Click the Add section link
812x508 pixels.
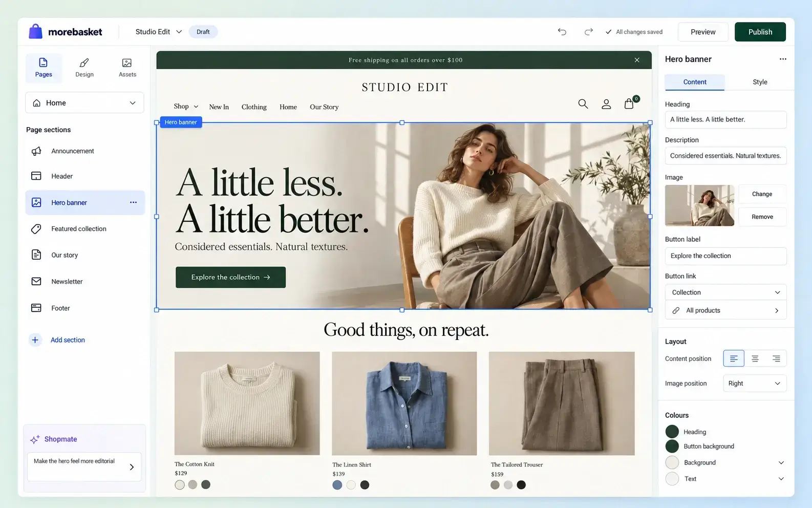click(x=68, y=340)
